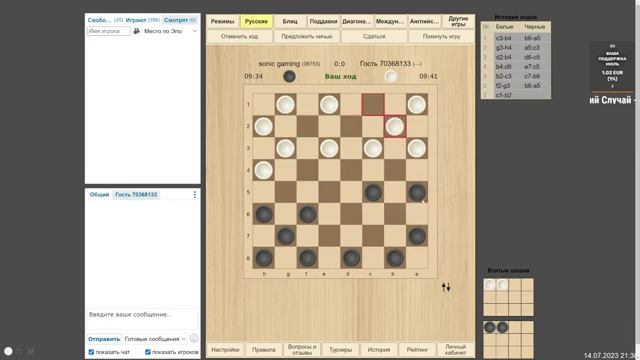Open the chat three-dots options menu
The image size is (640, 360).
pyautogui.click(x=195, y=195)
